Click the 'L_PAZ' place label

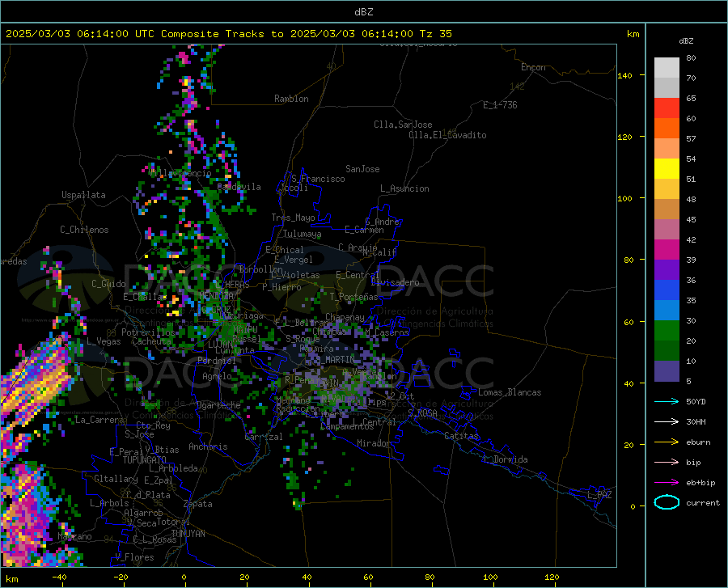coord(599,495)
